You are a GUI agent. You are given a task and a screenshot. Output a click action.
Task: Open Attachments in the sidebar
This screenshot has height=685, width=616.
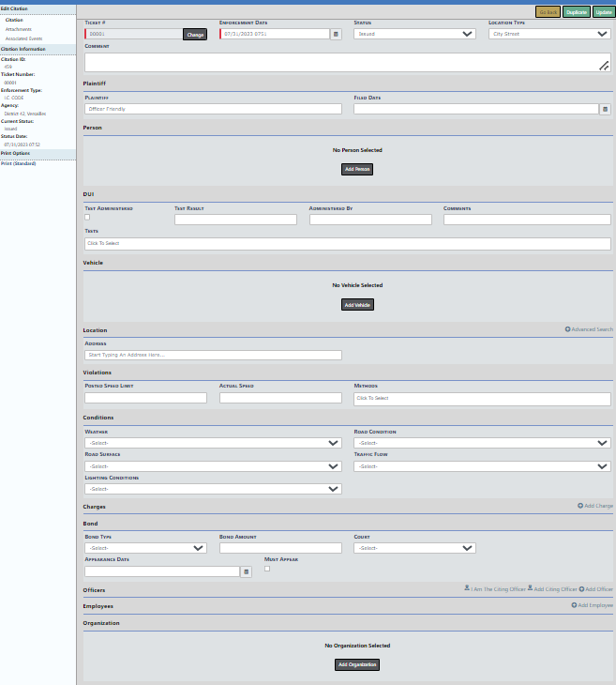pos(19,29)
